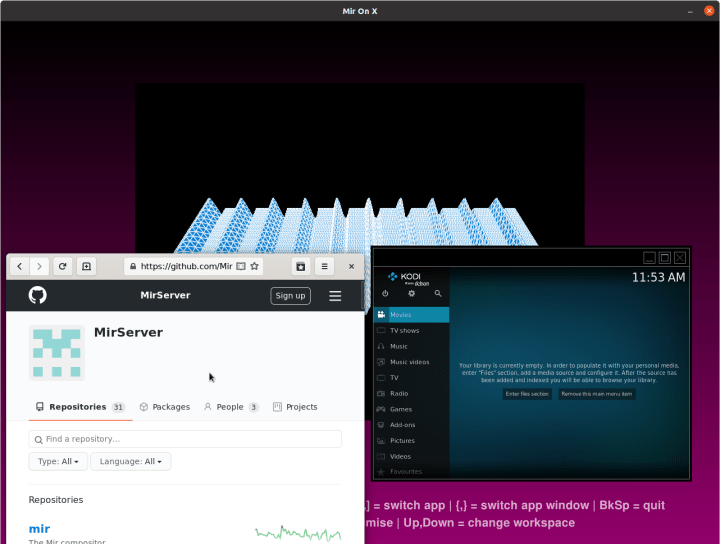
Task: Switch to the Packages tab
Action: tap(165, 407)
